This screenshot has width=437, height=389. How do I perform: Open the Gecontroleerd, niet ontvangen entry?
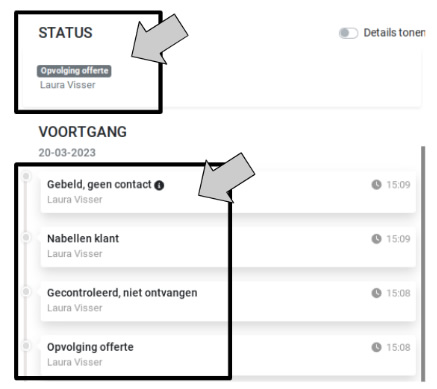pos(228,301)
